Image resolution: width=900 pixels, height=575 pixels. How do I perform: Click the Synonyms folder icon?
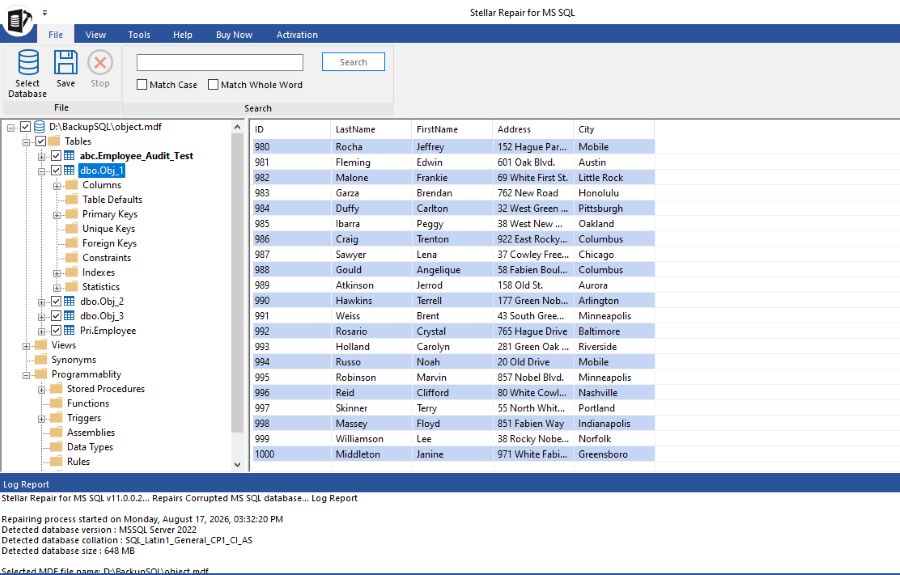point(41,360)
